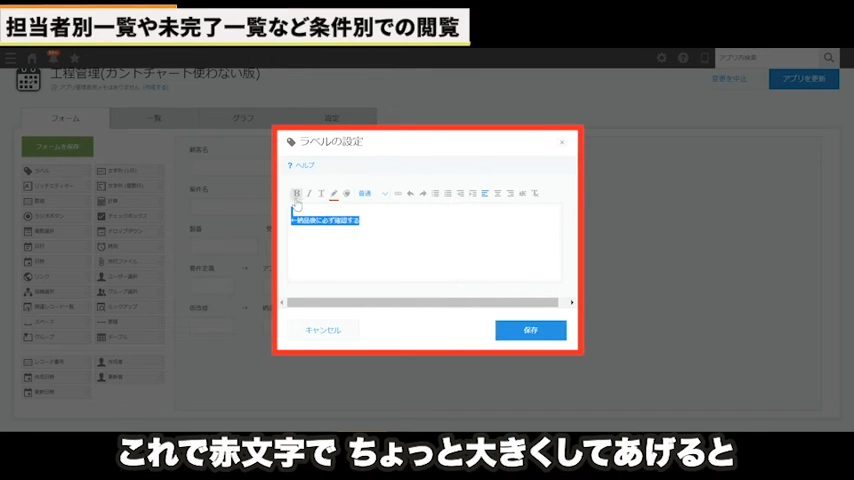The image size is (854, 480).
Task: Select the リッチエディター field in palette
Action: click(x=56, y=186)
